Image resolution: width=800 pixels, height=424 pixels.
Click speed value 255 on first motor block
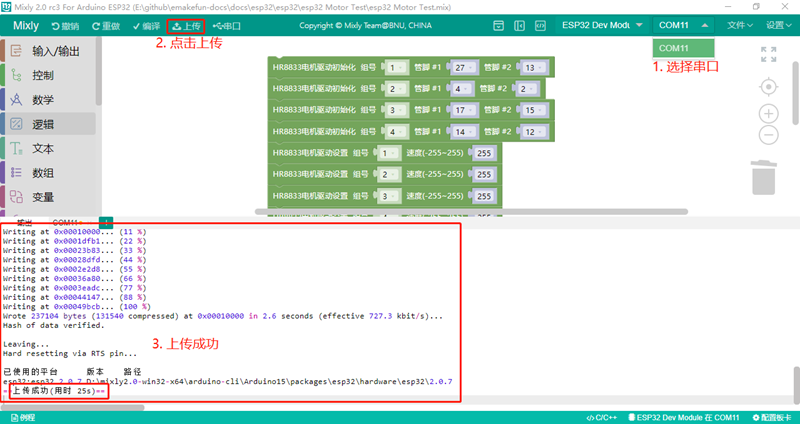click(x=485, y=154)
